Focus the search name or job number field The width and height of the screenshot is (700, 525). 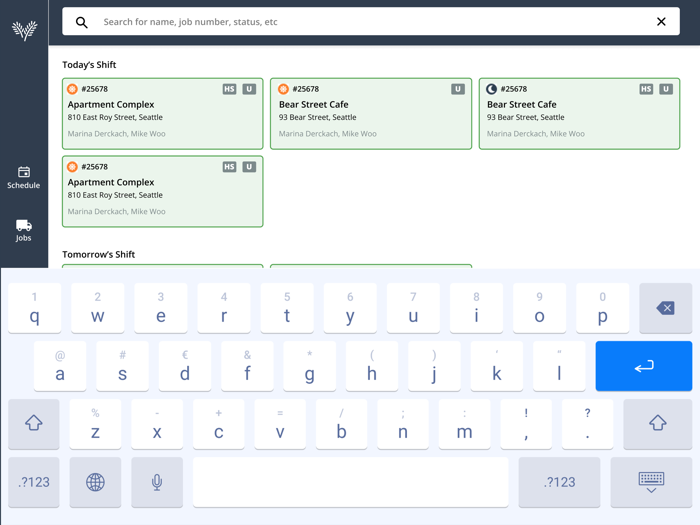pyautogui.click(x=371, y=21)
